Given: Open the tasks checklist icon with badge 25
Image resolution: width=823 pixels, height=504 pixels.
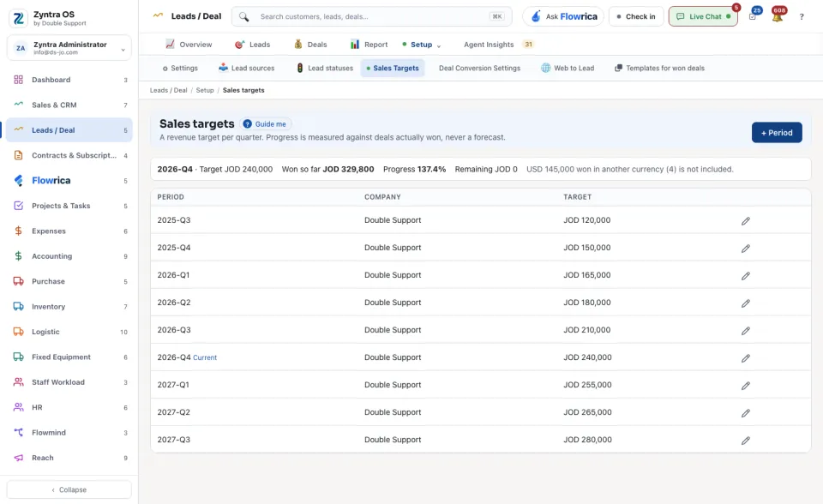Looking at the screenshot, I should pyautogui.click(x=753, y=17).
